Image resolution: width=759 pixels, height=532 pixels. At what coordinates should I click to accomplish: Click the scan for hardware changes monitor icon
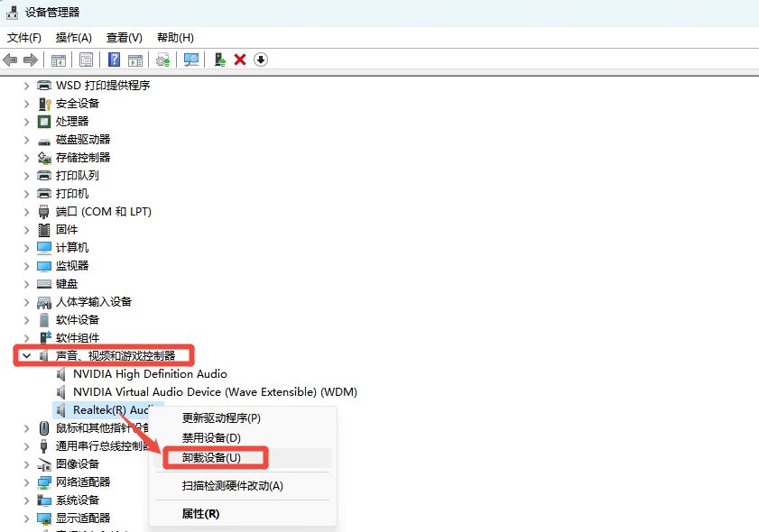click(191, 60)
